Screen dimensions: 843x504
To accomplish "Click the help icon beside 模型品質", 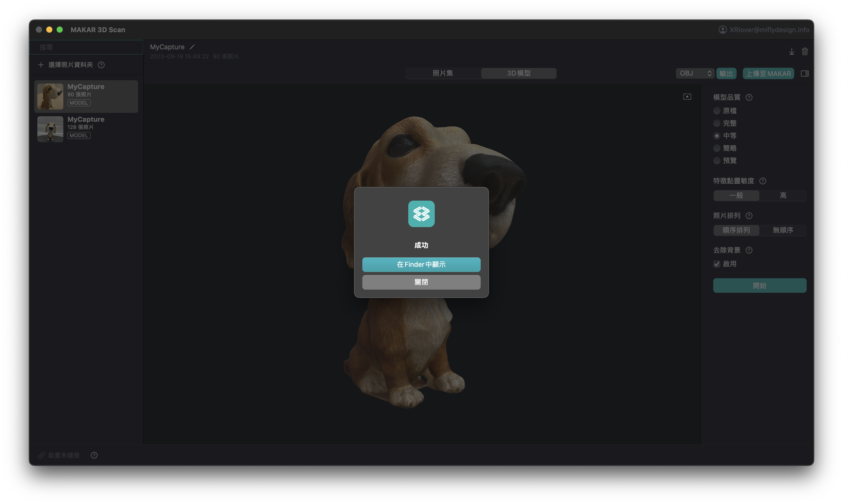I will (749, 98).
